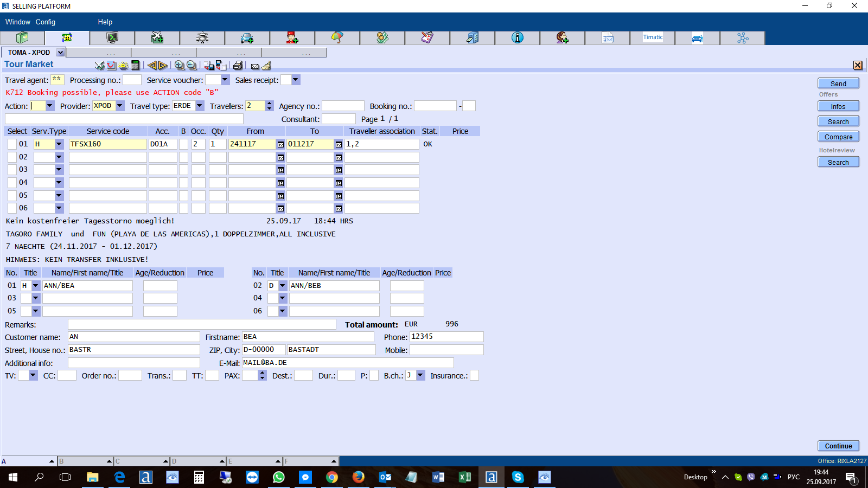Open the From date calendar in row 01

coord(280,144)
